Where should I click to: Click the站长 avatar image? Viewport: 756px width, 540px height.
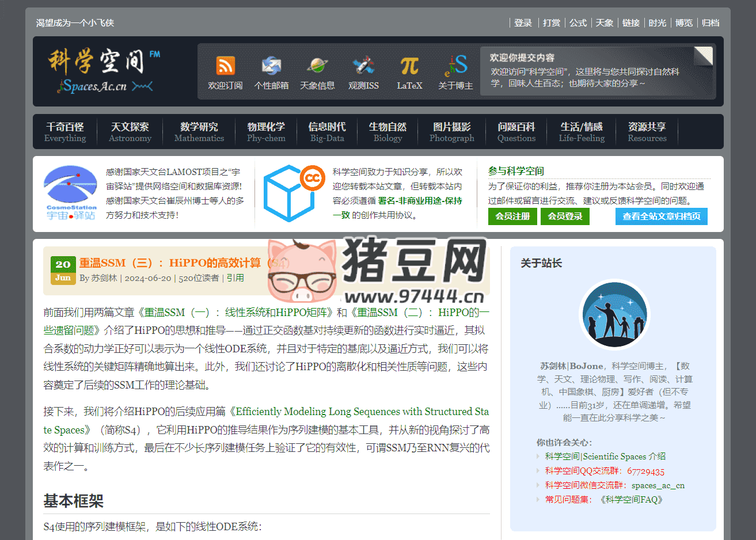[615, 315]
